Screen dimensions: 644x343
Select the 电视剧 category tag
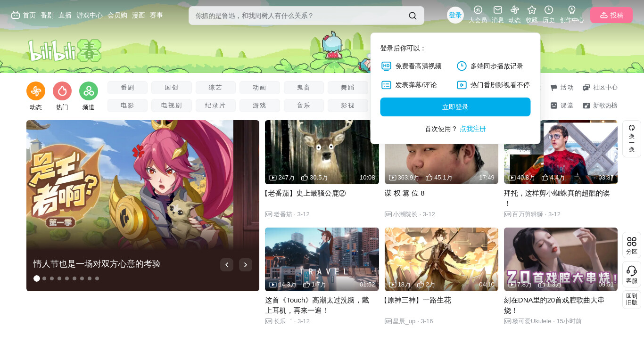tap(172, 106)
